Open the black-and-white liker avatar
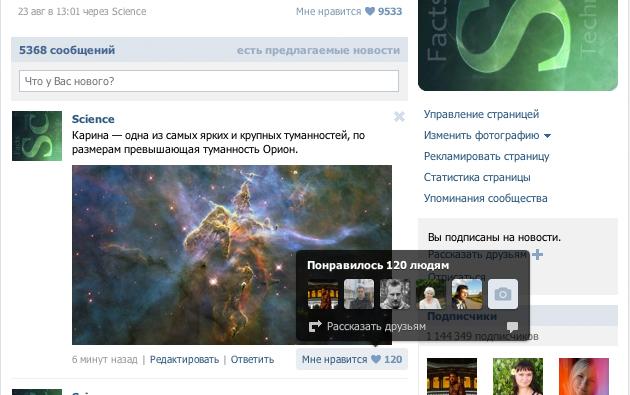This screenshot has width=630, height=395. click(x=395, y=294)
